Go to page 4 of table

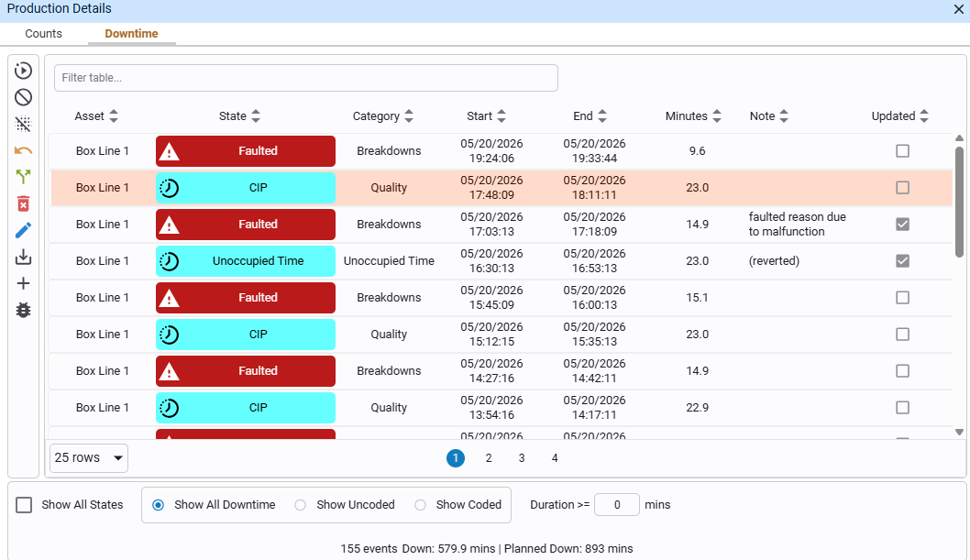point(555,458)
